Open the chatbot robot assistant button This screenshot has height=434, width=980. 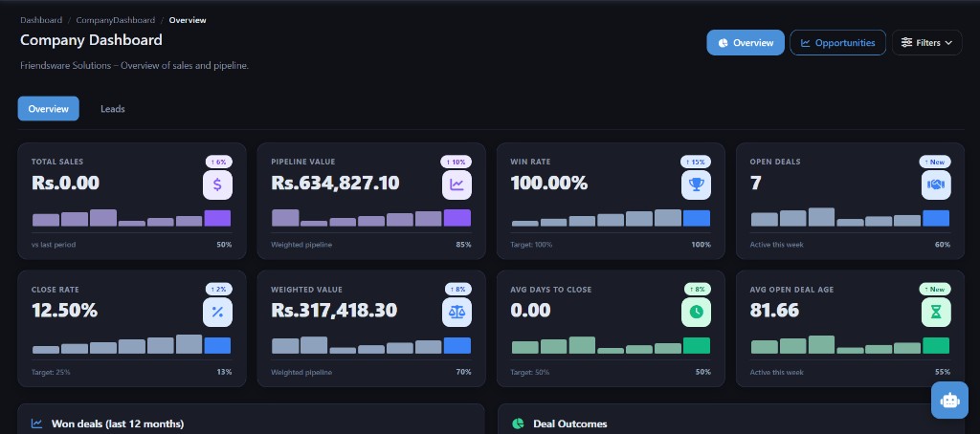click(949, 401)
